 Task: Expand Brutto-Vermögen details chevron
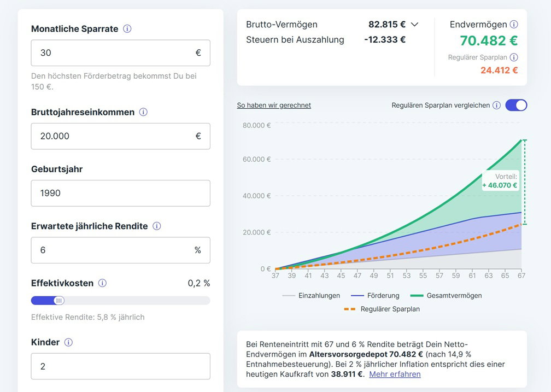click(x=414, y=25)
